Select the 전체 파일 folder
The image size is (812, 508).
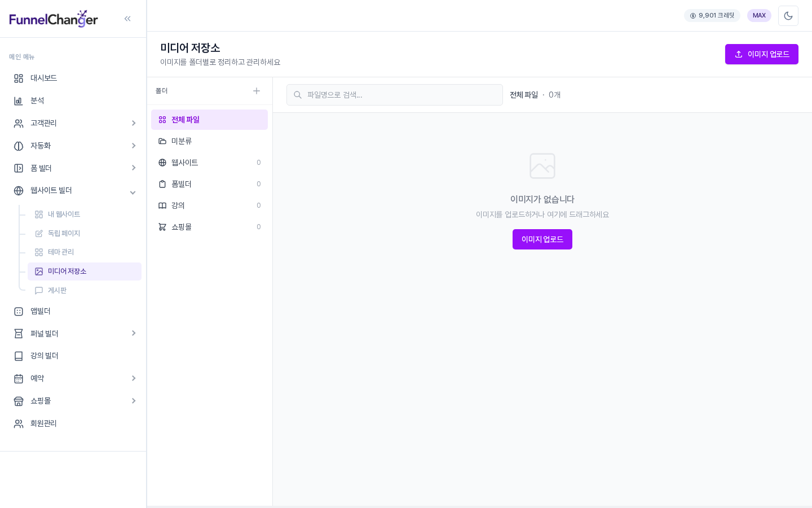209,120
